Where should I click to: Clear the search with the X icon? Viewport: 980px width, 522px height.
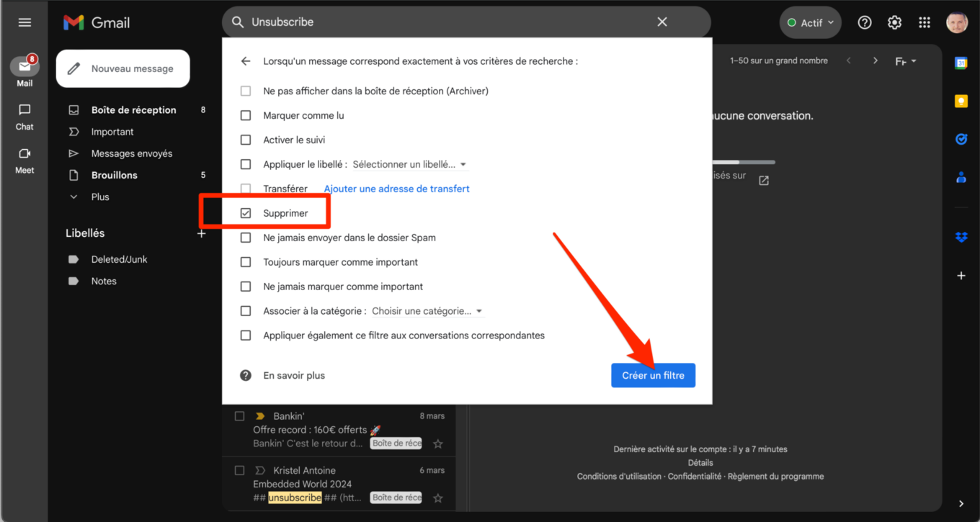point(662,22)
